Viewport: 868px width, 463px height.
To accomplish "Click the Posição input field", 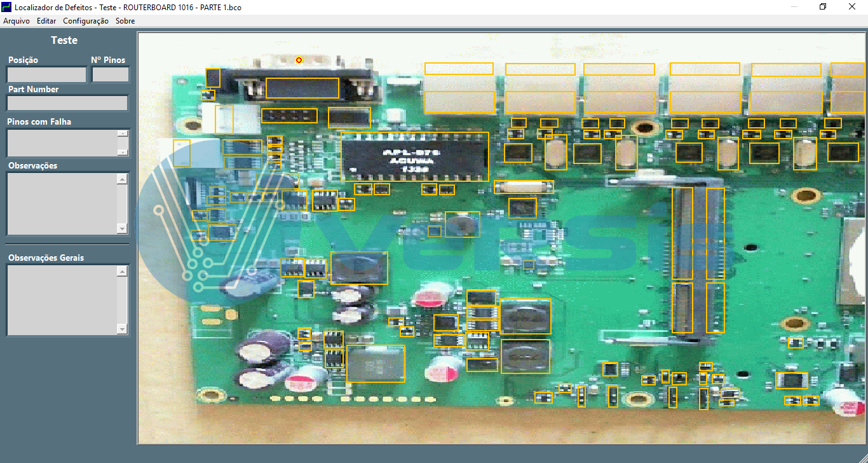I will pyautogui.click(x=46, y=74).
